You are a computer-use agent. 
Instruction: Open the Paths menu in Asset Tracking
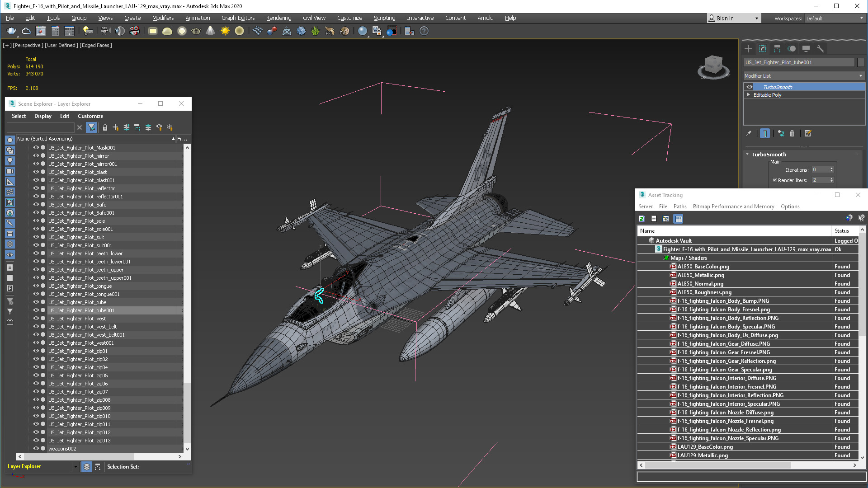679,206
